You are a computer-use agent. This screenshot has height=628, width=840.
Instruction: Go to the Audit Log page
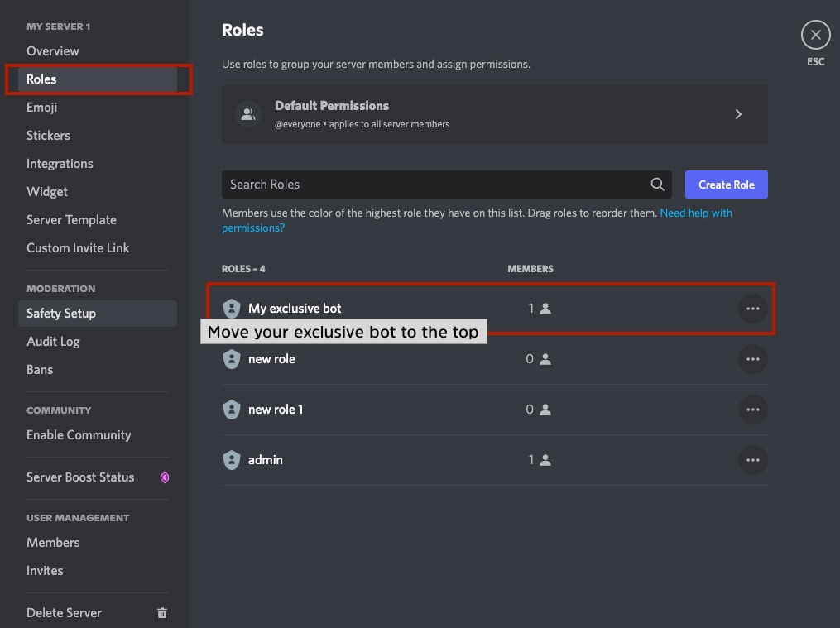(x=53, y=342)
